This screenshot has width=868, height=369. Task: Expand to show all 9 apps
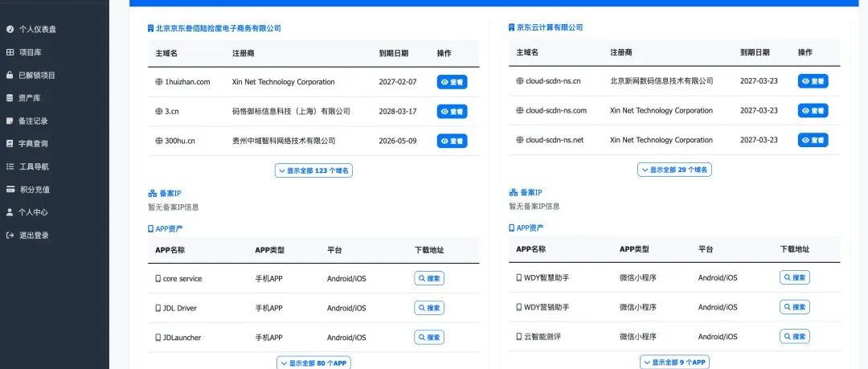pos(674,362)
